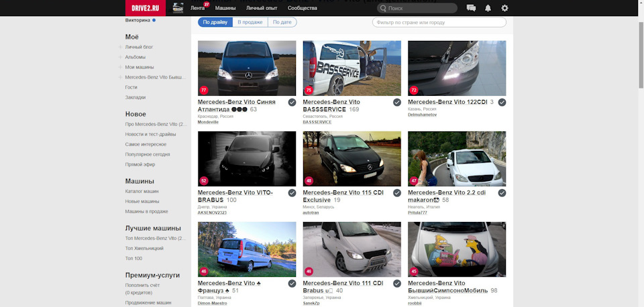Click rating badge 75 on BASSSERVICE photo
Viewport: 644px width, 307px height.
click(x=309, y=90)
